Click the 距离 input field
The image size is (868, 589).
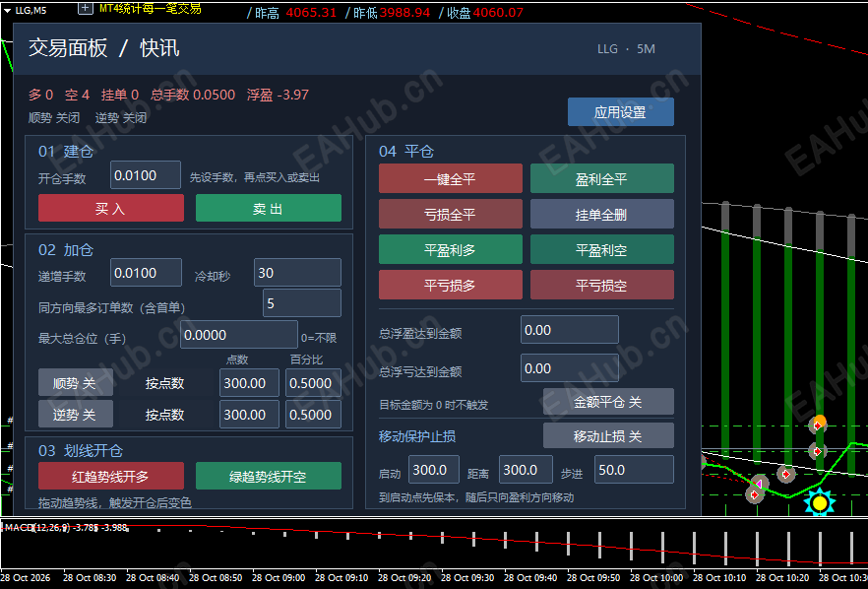tap(526, 469)
